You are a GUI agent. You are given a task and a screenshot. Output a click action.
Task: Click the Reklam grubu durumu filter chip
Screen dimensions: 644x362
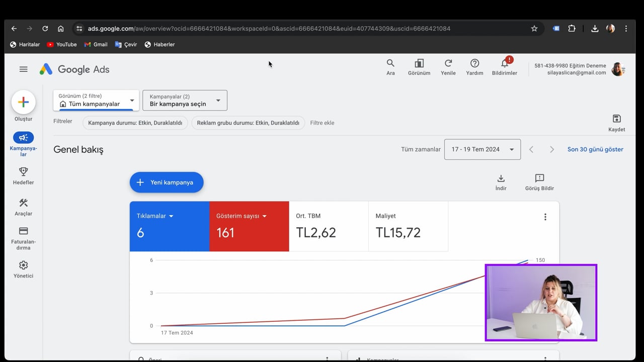(248, 123)
